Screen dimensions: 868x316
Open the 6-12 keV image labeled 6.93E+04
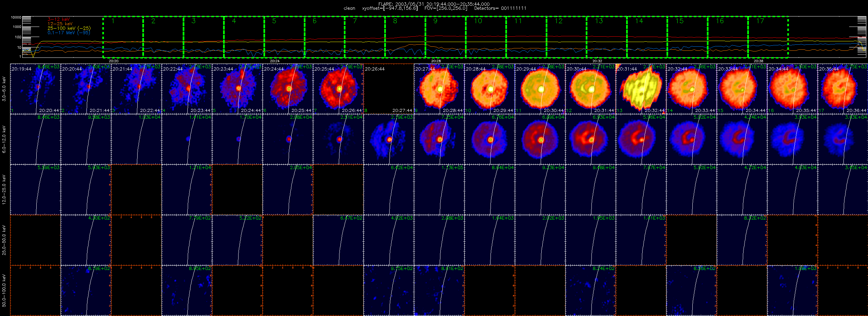click(590, 139)
